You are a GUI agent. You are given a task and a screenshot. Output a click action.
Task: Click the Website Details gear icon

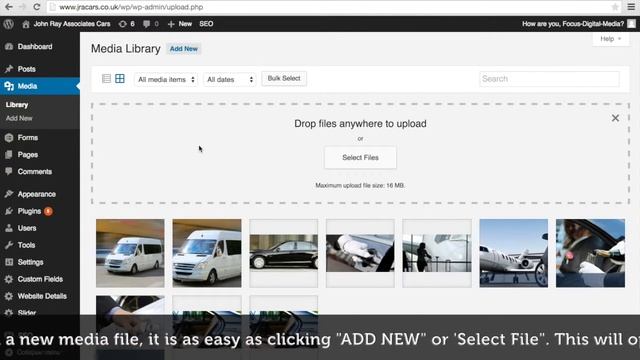click(x=9, y=296)
